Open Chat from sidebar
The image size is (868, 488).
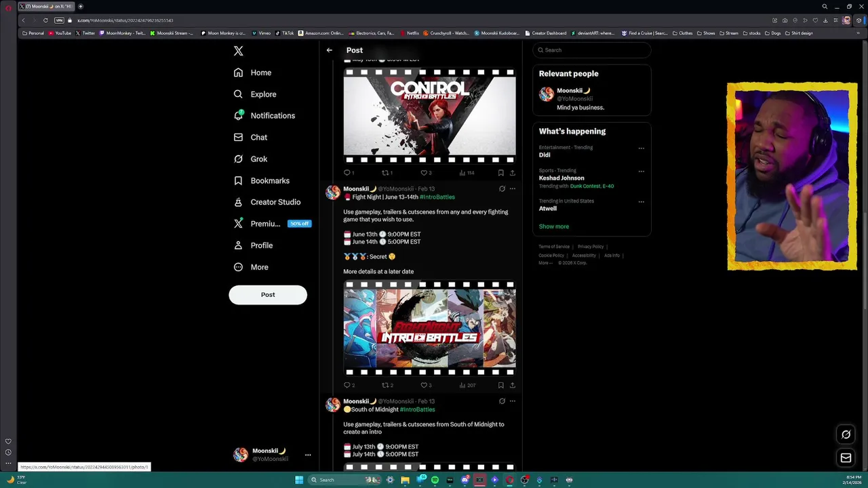pyautogui.click(x=250, y=138)
